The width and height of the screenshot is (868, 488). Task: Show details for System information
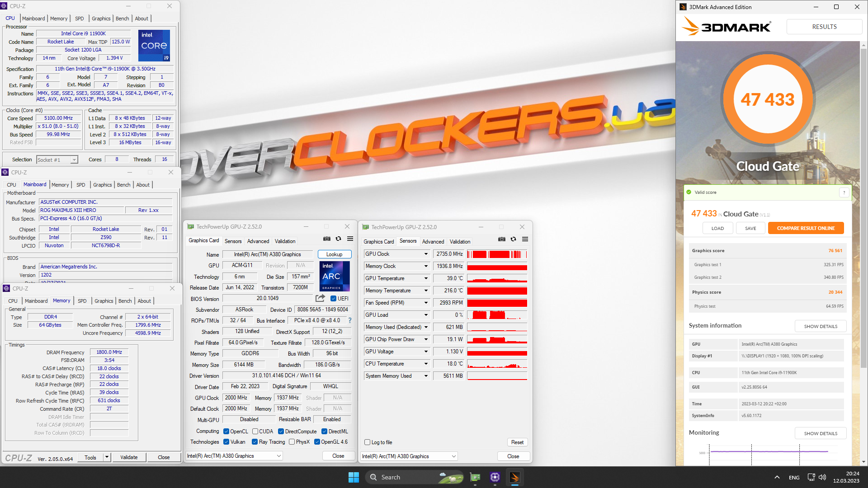821,326
